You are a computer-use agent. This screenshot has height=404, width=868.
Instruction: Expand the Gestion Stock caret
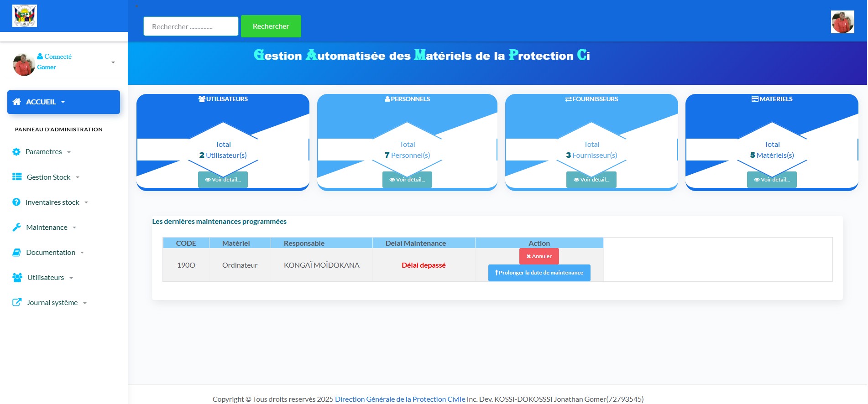(78, 177)
